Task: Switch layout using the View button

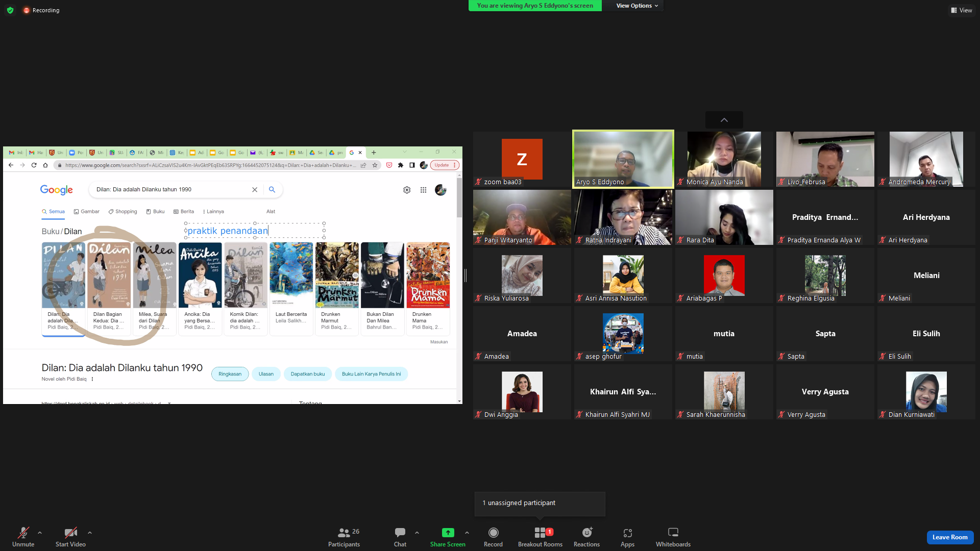Action: (x=962, y=10)
